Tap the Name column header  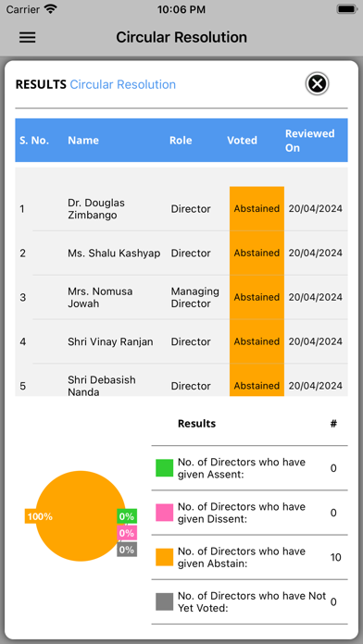(x=83, y=141)
